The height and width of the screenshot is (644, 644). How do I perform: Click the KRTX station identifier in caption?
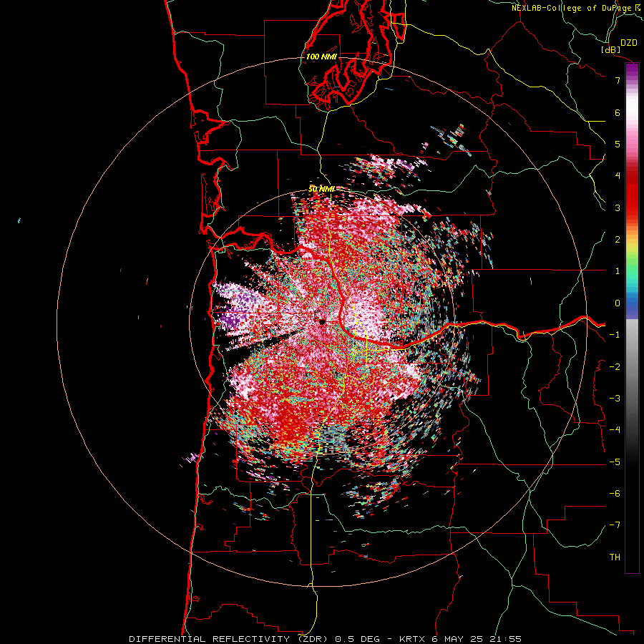[x=414, y=639]
